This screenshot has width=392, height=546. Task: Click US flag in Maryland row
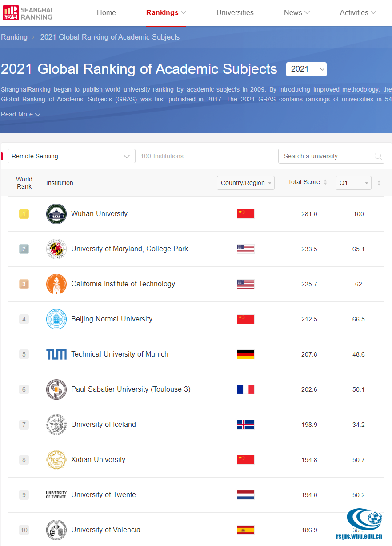[x=246, y=249]
